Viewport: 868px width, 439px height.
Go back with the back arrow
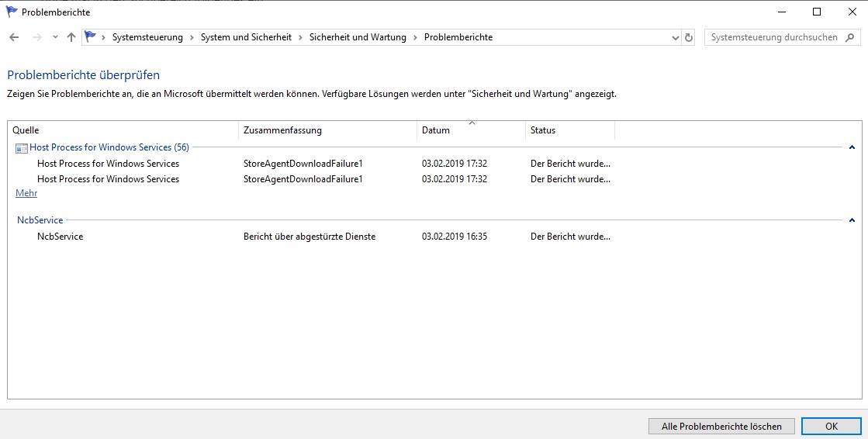[15, 37]
